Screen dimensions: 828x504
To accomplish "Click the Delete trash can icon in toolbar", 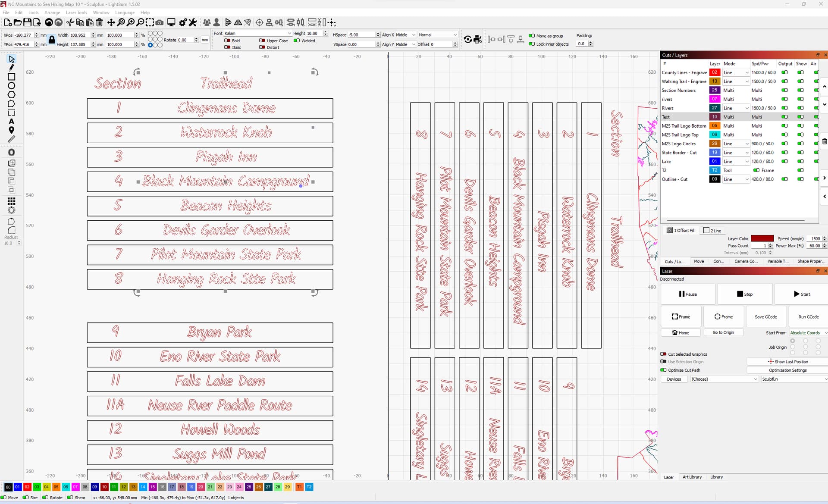I will point(100,22).
